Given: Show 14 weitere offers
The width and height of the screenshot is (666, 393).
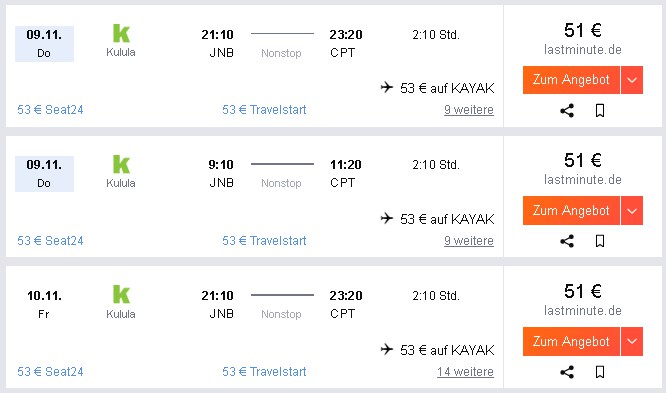Looking at the screenshot, I should (465, 372).
